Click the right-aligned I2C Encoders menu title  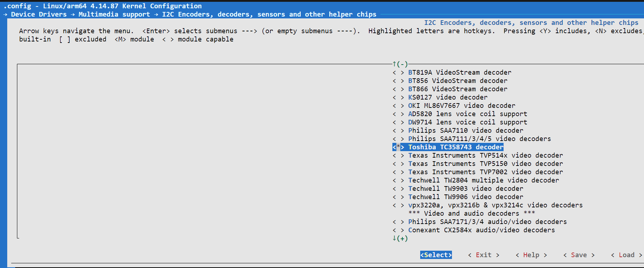[x=531, y=23]
